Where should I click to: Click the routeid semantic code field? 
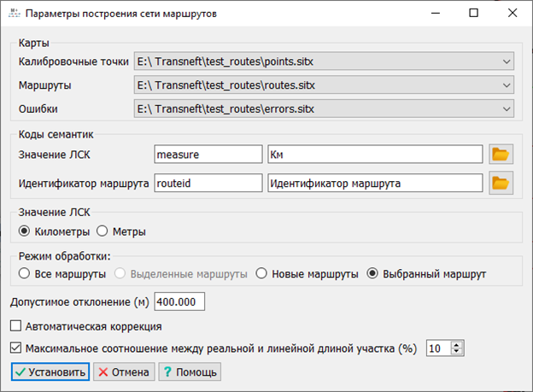208,184
